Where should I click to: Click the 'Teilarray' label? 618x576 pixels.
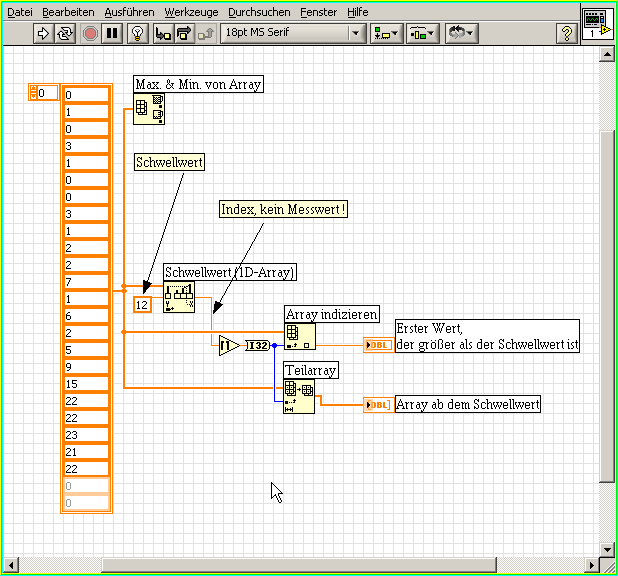point(311,370)
